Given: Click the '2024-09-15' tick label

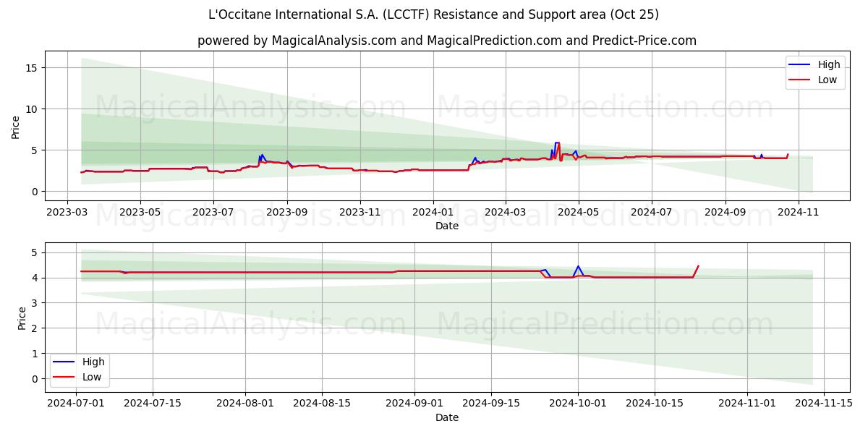Looking at the screenshot, I should 491,404.
